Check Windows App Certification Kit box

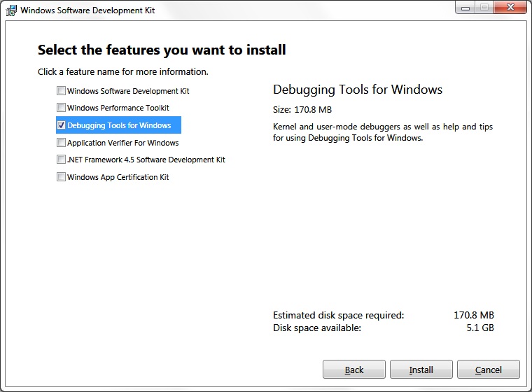[x=62, y=177]
